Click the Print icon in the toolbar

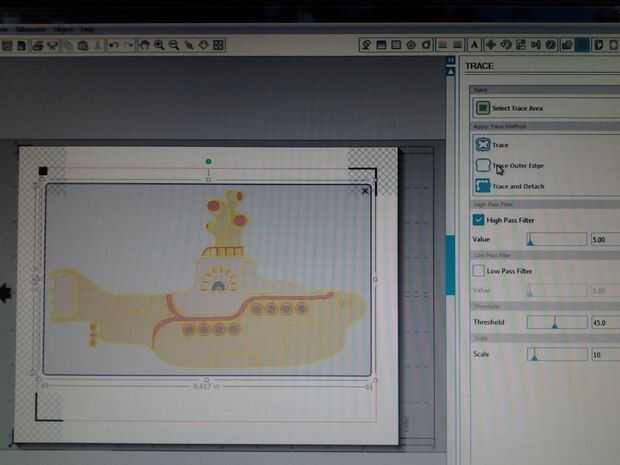pyautogui.click(x=38, y=45)
